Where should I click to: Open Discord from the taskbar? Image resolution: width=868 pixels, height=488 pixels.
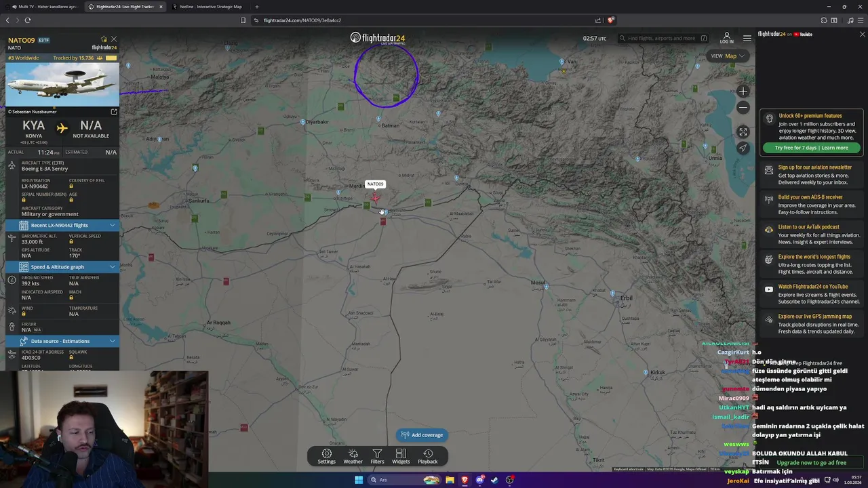(x=479, y=480)
